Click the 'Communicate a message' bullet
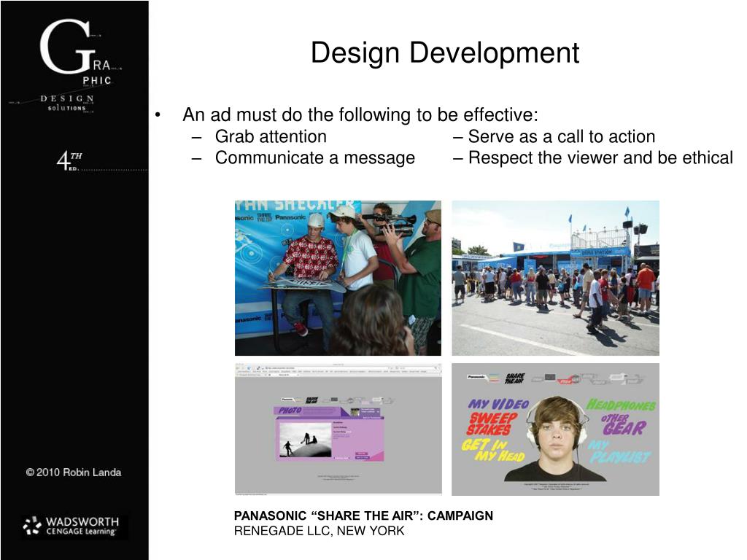 tap(315, 157)
